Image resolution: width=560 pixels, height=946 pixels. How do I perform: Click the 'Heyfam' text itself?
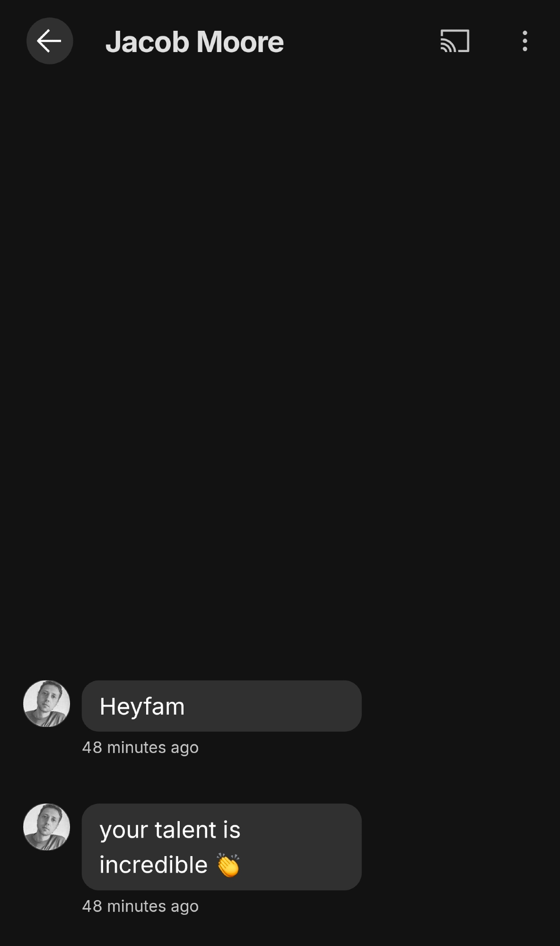click(142, 707)
